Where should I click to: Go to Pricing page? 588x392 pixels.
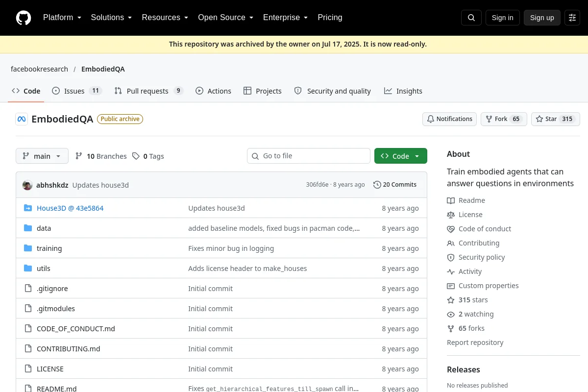[x=330, y=18]
